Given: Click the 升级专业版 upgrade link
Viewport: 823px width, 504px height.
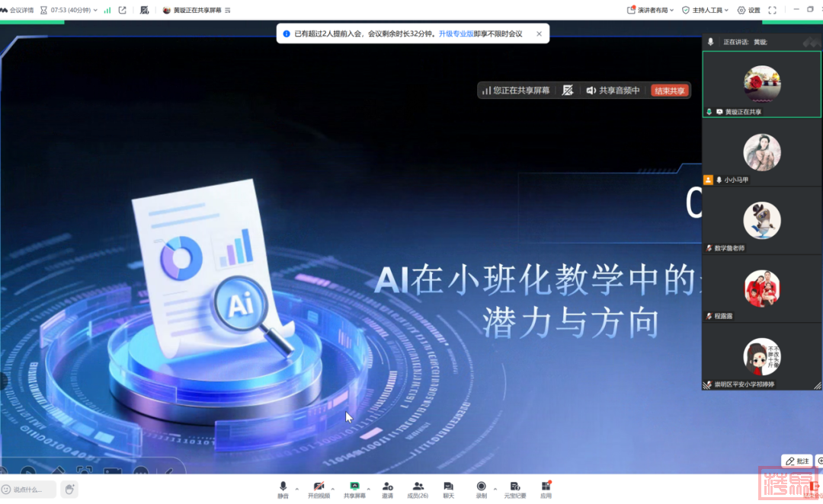Looking at the screenshot, I should pos(456,33).
